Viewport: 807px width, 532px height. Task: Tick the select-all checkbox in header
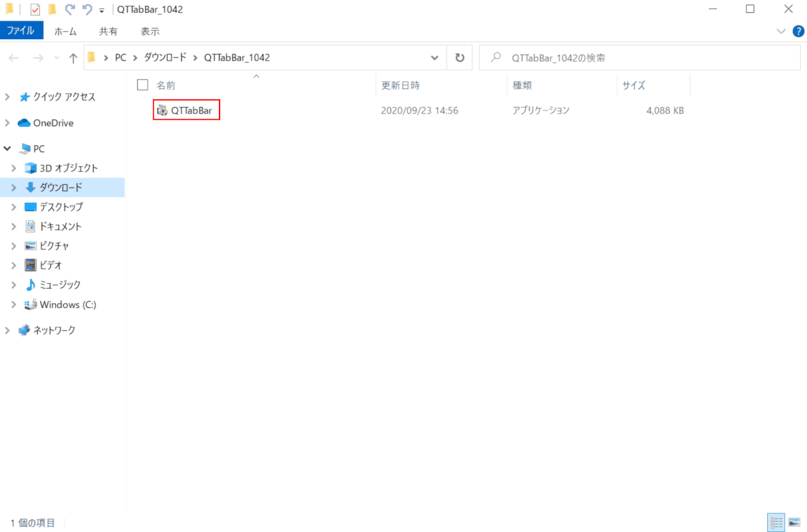click(142, 84)
